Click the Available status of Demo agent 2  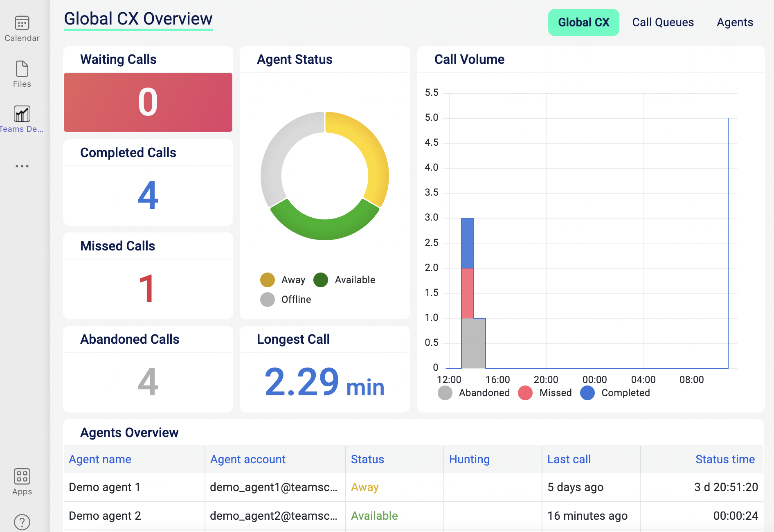tap(374, 516)
